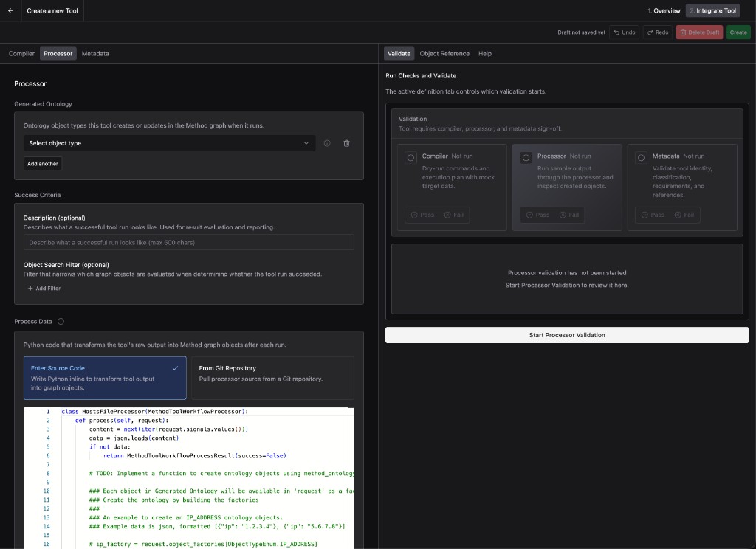Click Add Filter under Object Search Filter
The width and height of the screenshot is (756, 549).
point(44,289)
